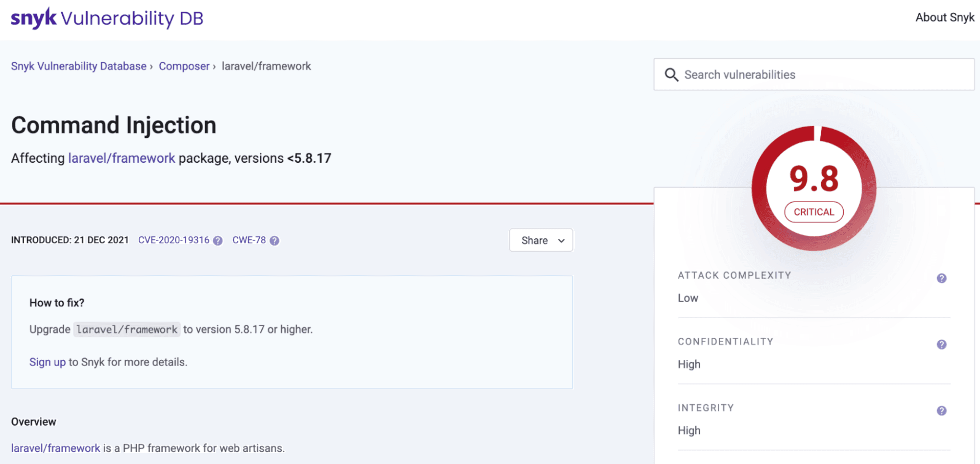Click the Attack Complexity value Low

688,298
